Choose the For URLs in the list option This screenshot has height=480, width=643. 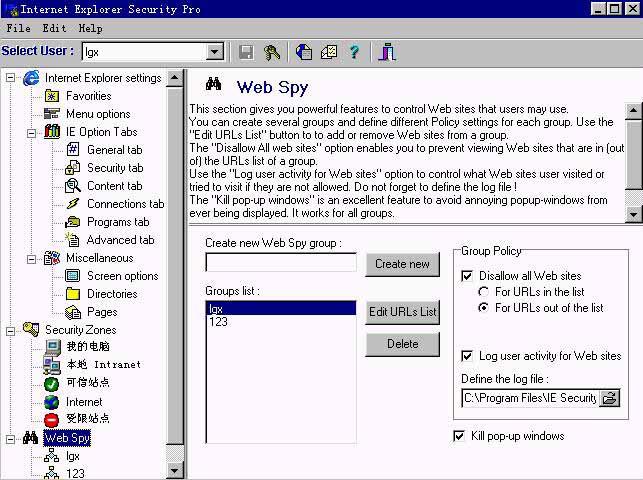(484, 292)
